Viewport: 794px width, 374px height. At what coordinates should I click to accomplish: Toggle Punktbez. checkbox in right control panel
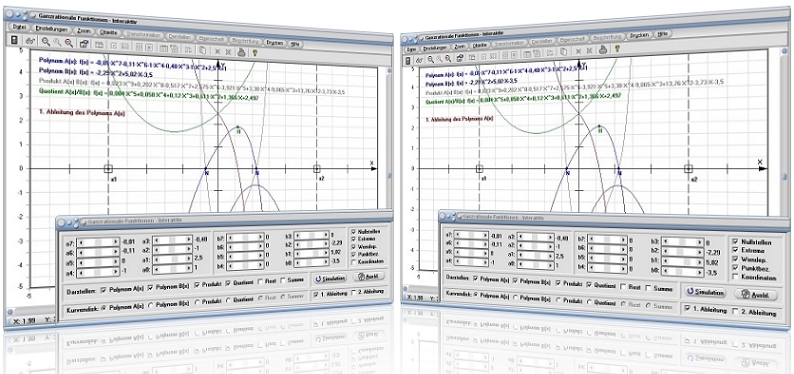pyautogui.click(x=735, y=268)
